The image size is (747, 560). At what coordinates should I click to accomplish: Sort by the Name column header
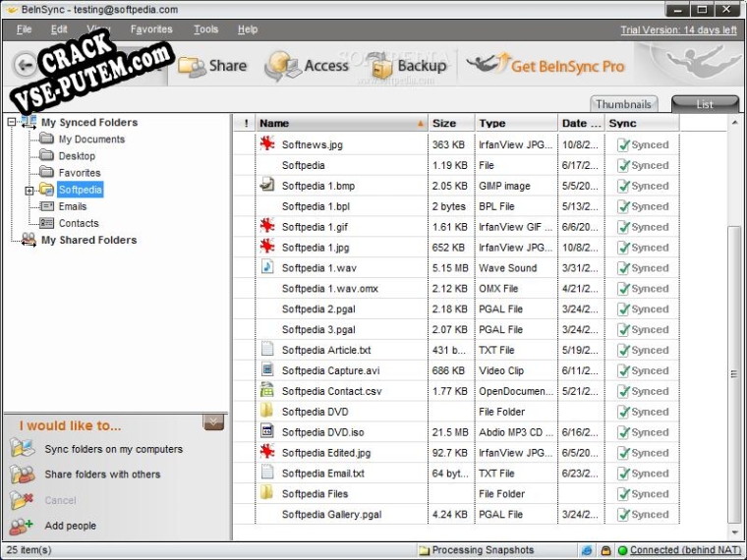[342, 124]
